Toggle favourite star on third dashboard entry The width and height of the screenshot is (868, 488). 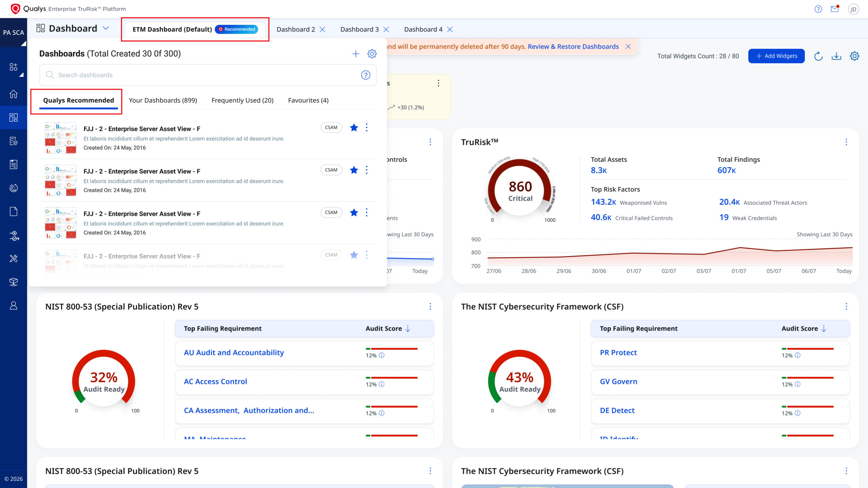(354, 212)
